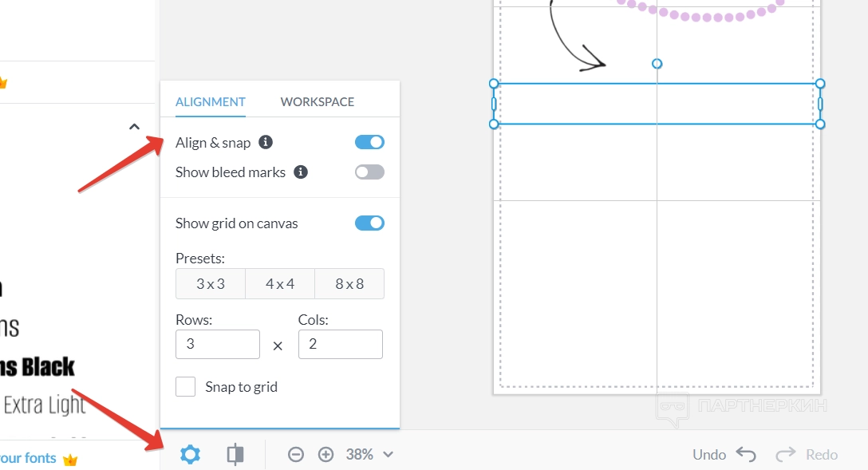
Task: Click the left-middle selection resize handle
Action: coord(494,104)
